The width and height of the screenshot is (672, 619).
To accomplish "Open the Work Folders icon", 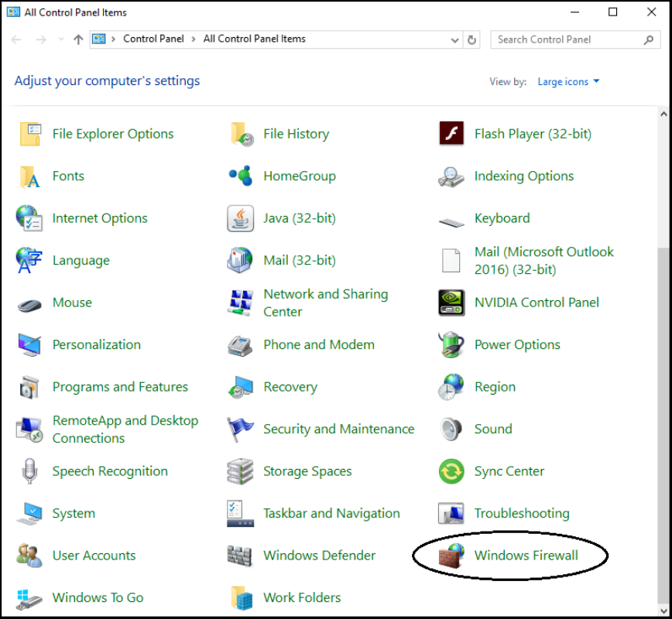I will [x=242, y=598].
